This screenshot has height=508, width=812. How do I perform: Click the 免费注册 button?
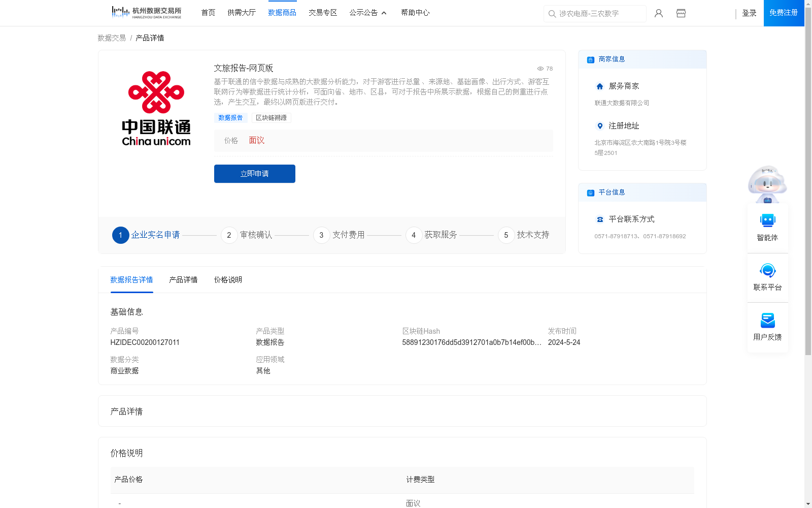784,13
